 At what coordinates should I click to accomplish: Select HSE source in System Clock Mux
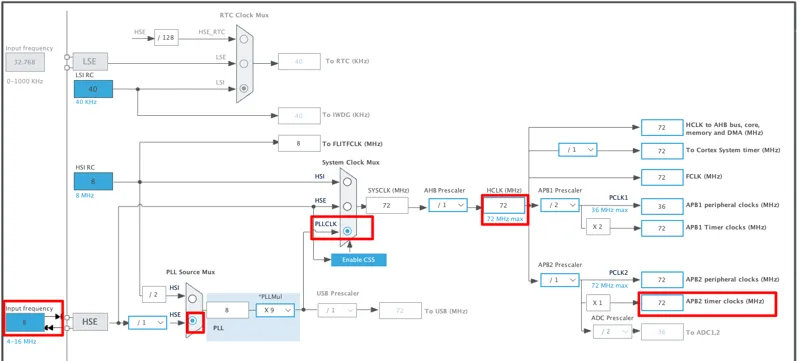coord(347,207)
